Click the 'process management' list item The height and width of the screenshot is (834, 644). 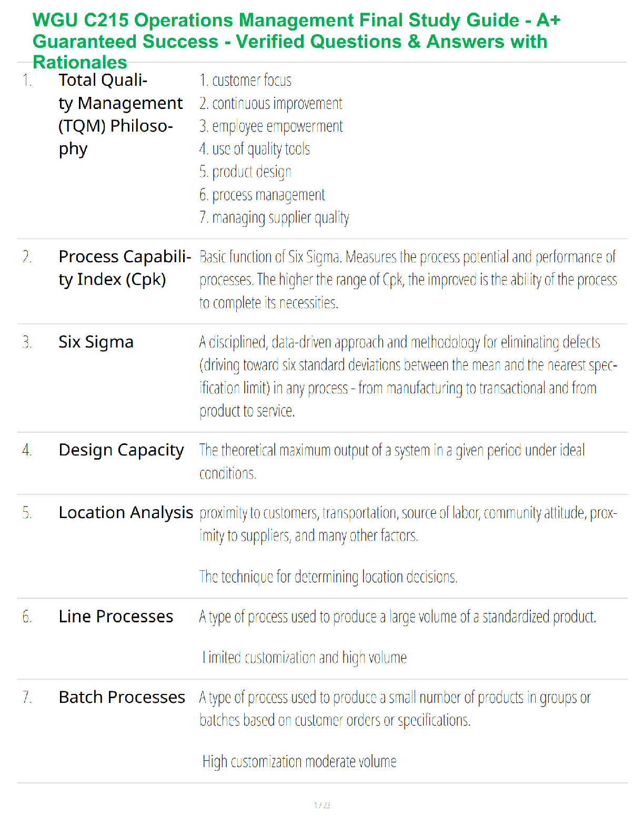point(262,195)
